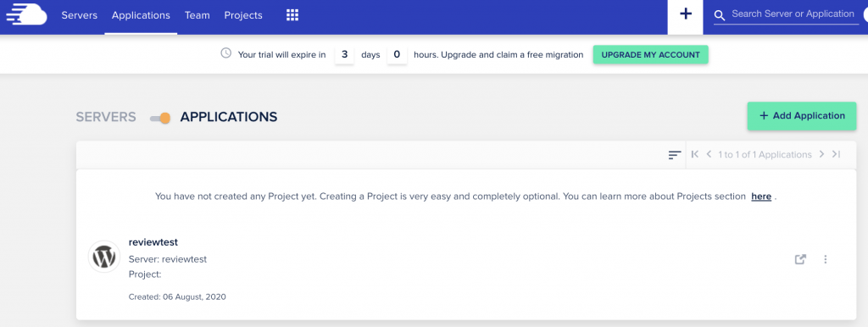Image resolution: width=868 pixels, height=327 pixels.
Task: Toggle the Servers/Applications switch
Action: (160, 118)
